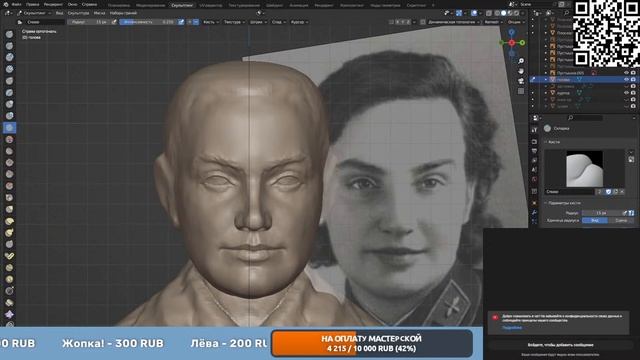Open the Текстура dropdown
The height and width of the screenshot is (360, 640).
[234, 22]
